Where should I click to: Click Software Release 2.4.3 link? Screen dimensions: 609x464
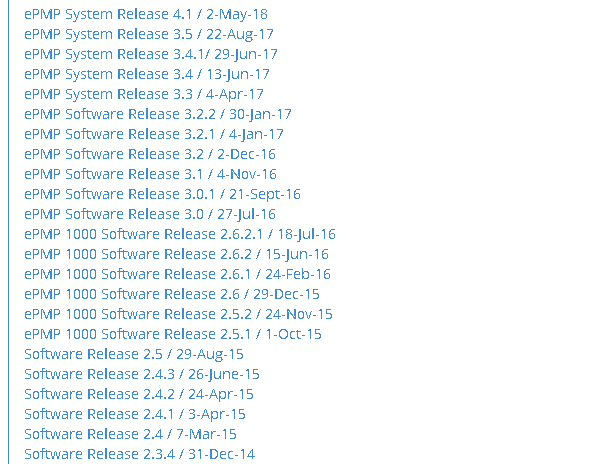142,374
